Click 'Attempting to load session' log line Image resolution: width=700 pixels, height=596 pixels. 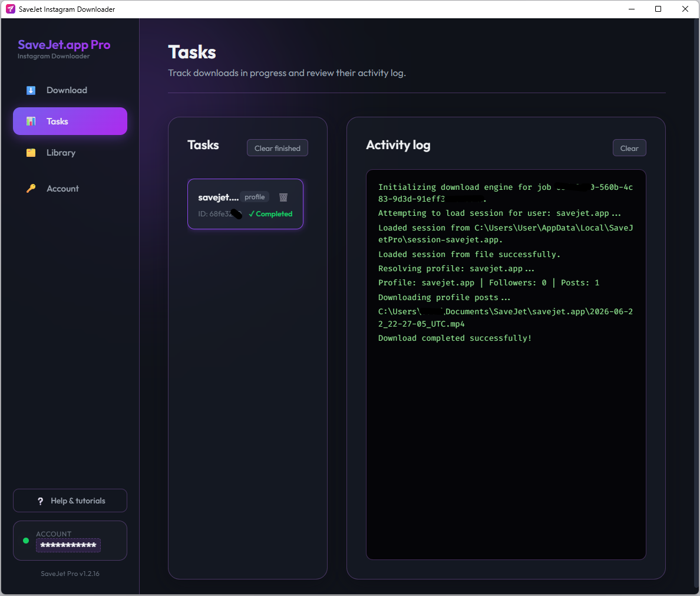500,213
